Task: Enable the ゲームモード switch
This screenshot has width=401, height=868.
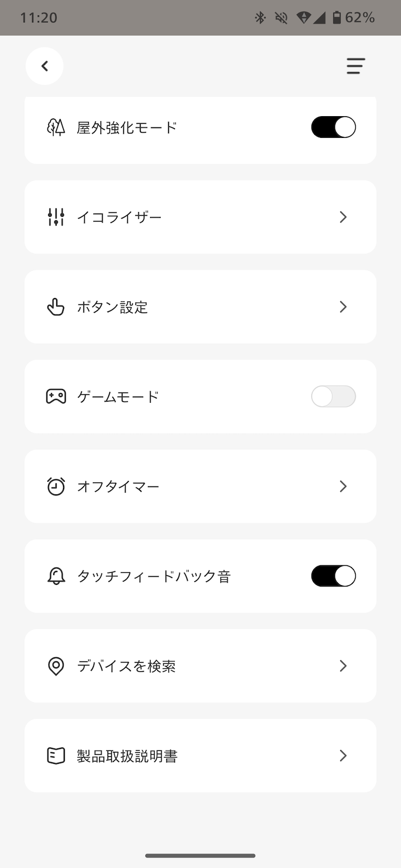Action: 333,397
